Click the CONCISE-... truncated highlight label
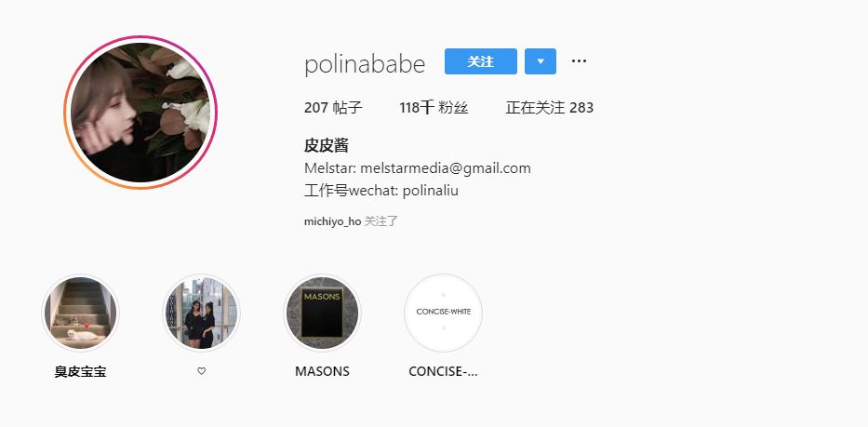 [x=443, y=371]
